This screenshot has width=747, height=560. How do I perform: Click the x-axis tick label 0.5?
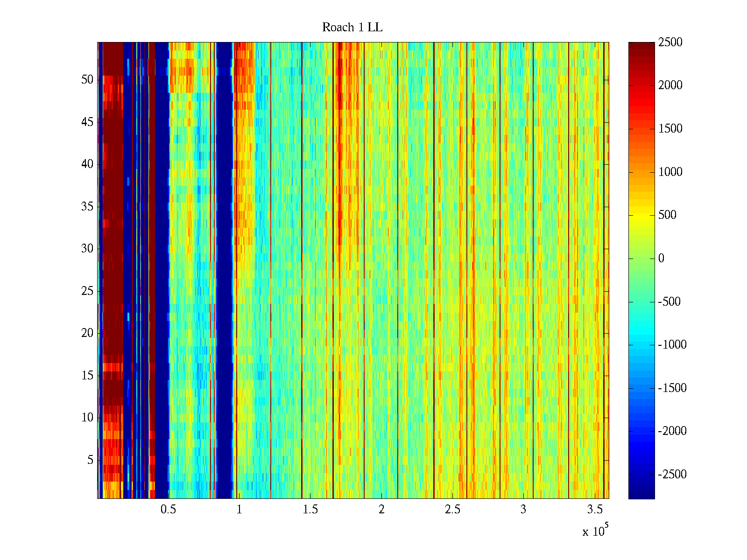tap(168, 510)
